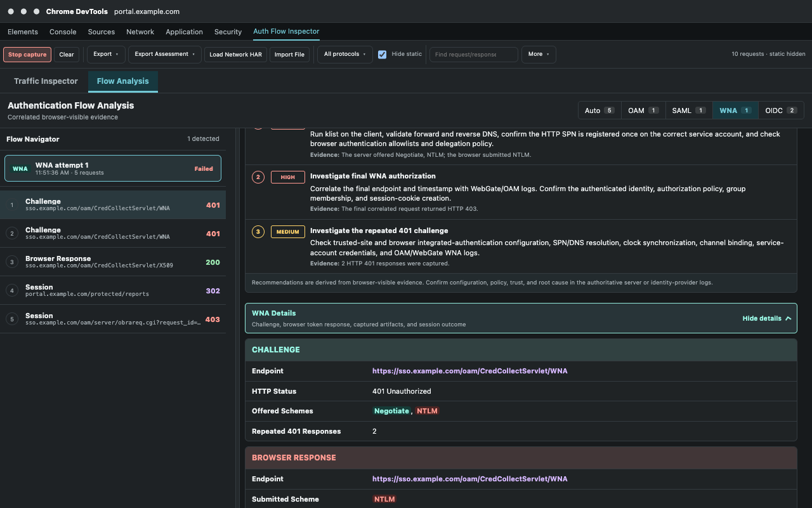Open the More dropdown menu

539,55
